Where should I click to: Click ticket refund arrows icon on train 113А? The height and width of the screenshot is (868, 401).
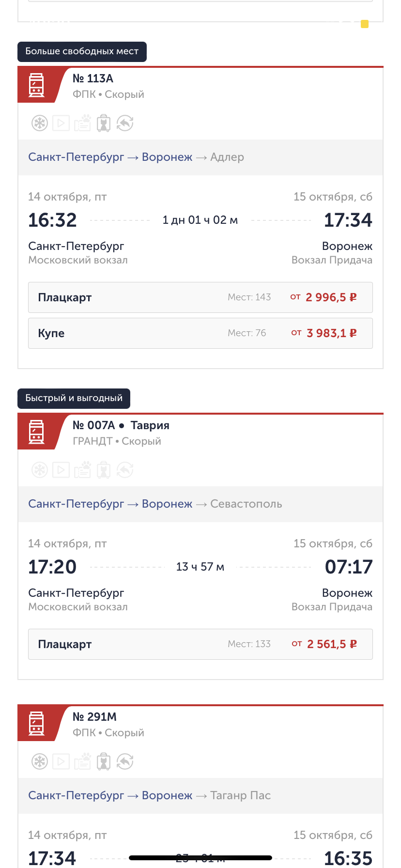pyautogui.click(x=125, y=124)
